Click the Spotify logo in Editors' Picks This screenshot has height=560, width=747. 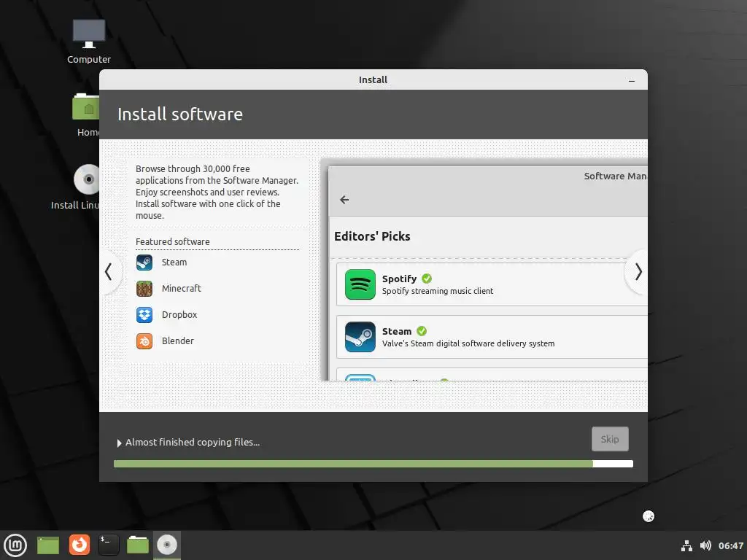click(x=360, y=284)
